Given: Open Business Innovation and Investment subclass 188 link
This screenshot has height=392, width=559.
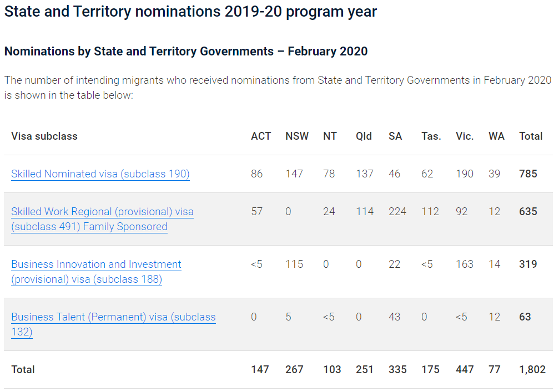Looking at the screenshot, I should point(96,272).
